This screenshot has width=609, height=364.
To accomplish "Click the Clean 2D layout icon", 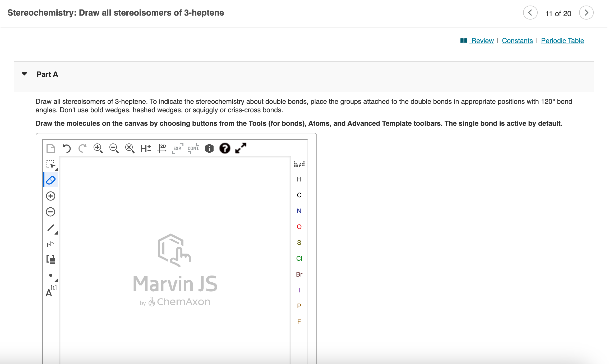I will click(x=162, y=148).
